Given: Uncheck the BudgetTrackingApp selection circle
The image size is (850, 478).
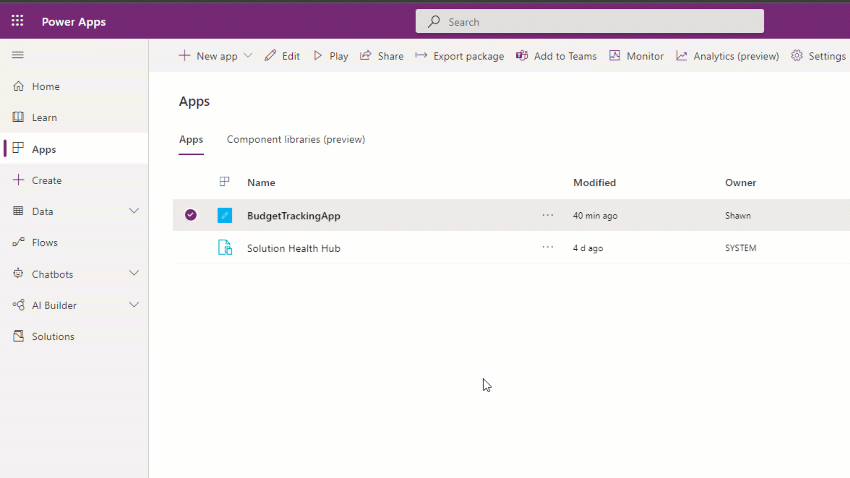Looking at the screenshot, I should 191,215.
